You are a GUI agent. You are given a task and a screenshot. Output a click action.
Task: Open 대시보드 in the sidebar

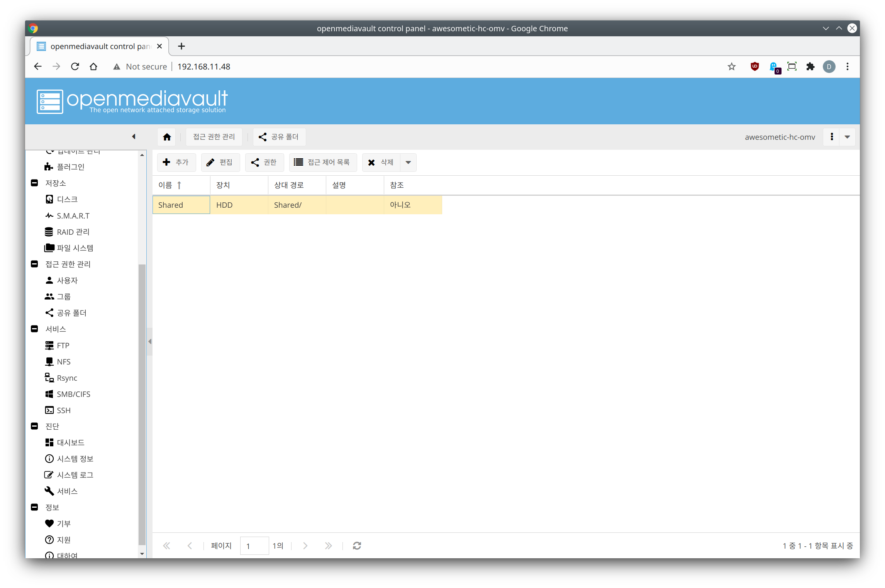tap(70, 442)
